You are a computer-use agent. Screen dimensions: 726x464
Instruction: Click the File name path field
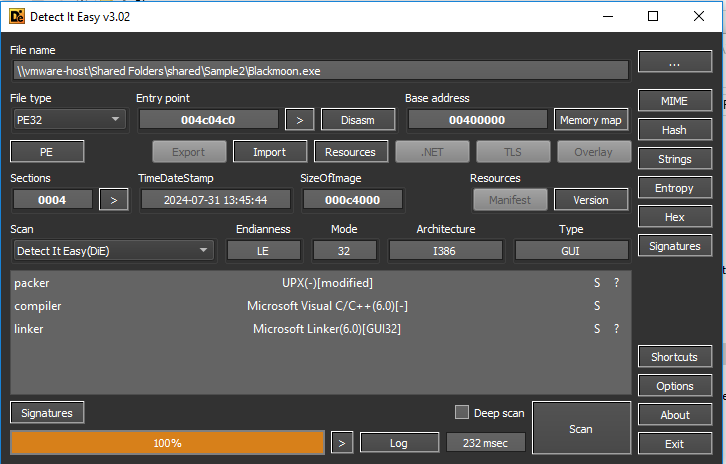320,71
